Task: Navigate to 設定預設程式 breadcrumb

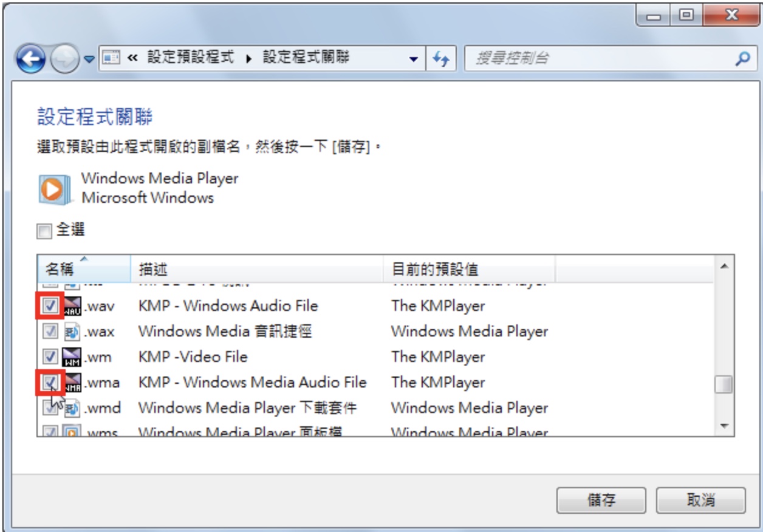Action: (191, 58)
